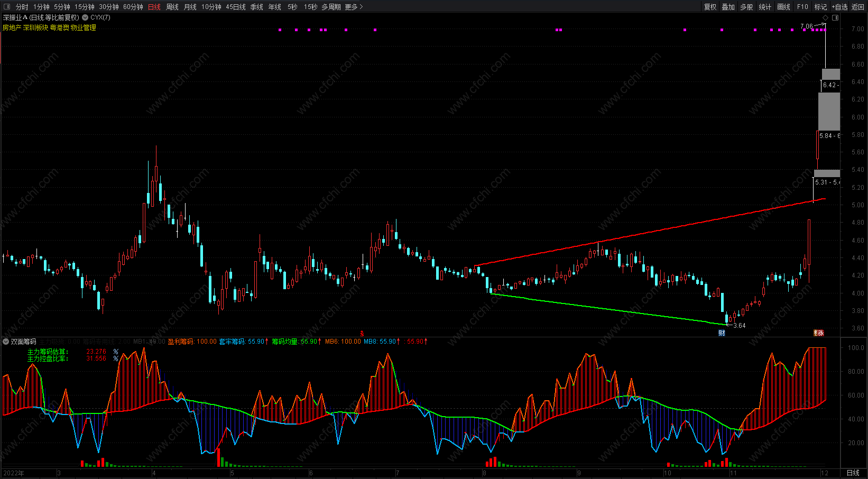Click the 7.06 high price label
This screenshot has width=868, height=479.
pyautogui.click(x=807, y=26)
